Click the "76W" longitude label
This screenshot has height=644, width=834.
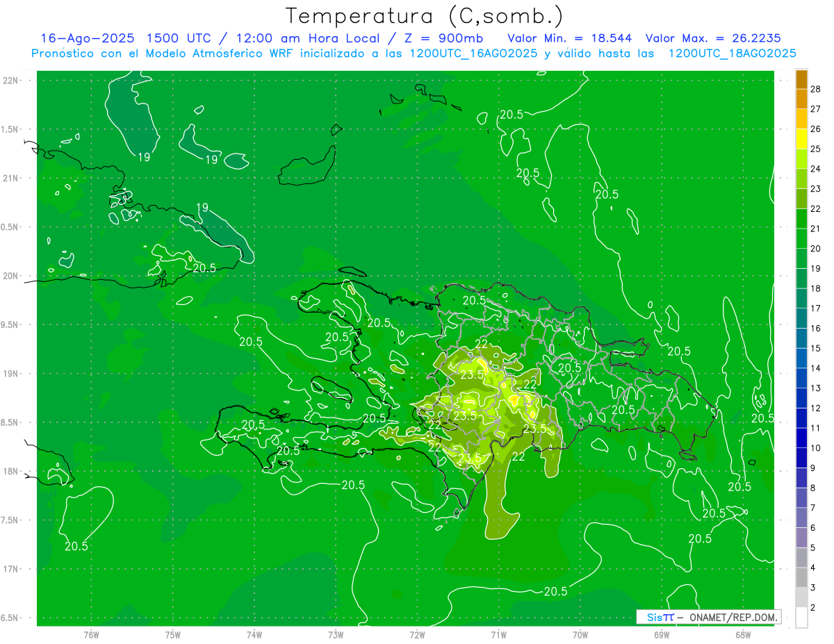90,634
